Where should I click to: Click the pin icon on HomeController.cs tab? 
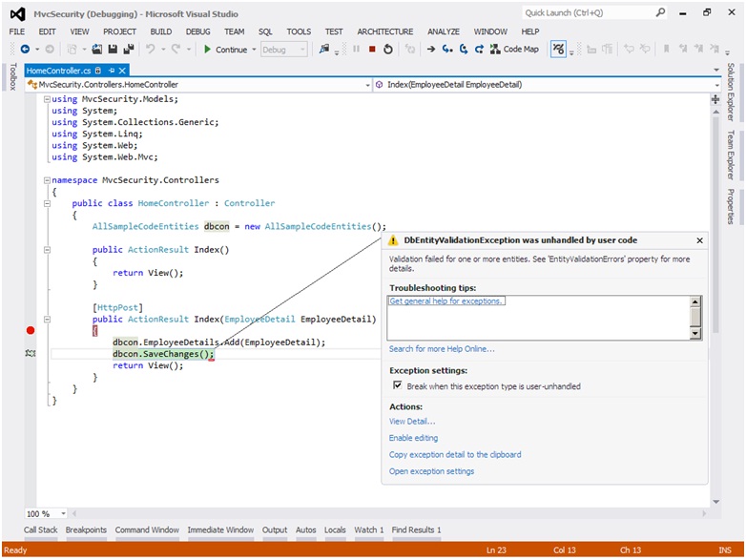pyautogui.click(x=112, y=71)
